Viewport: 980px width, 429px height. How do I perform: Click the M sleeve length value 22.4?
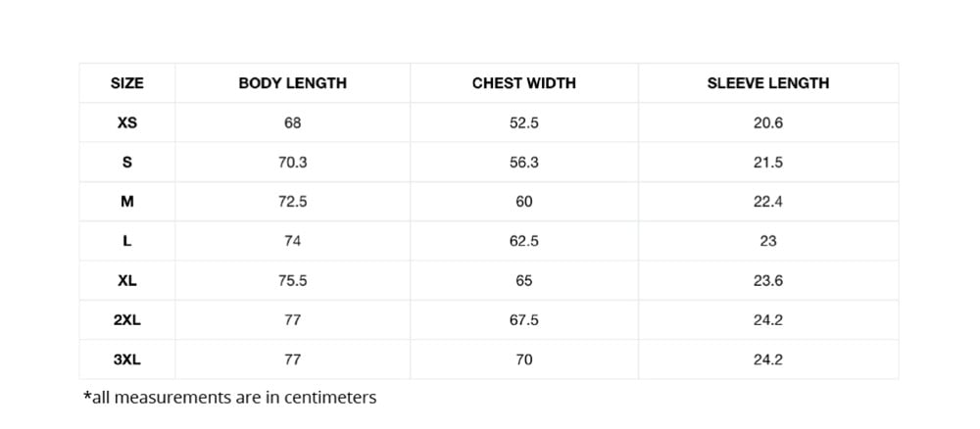767,202
